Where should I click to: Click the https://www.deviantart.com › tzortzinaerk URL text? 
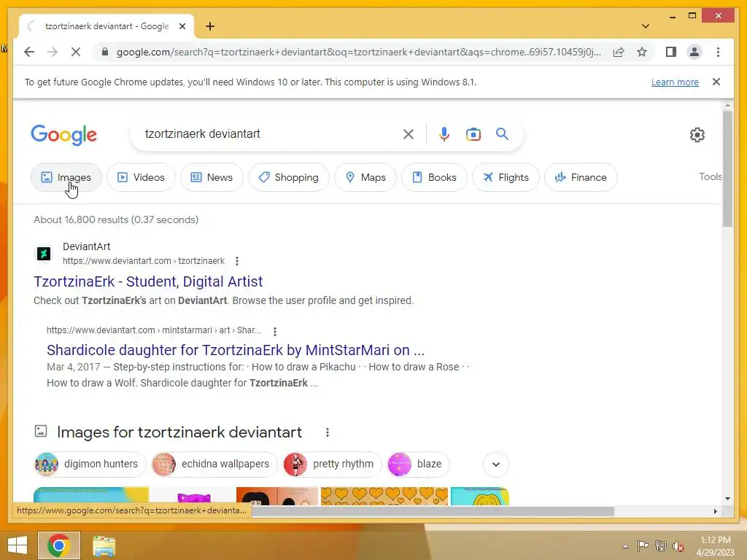(x=144, y=261)
